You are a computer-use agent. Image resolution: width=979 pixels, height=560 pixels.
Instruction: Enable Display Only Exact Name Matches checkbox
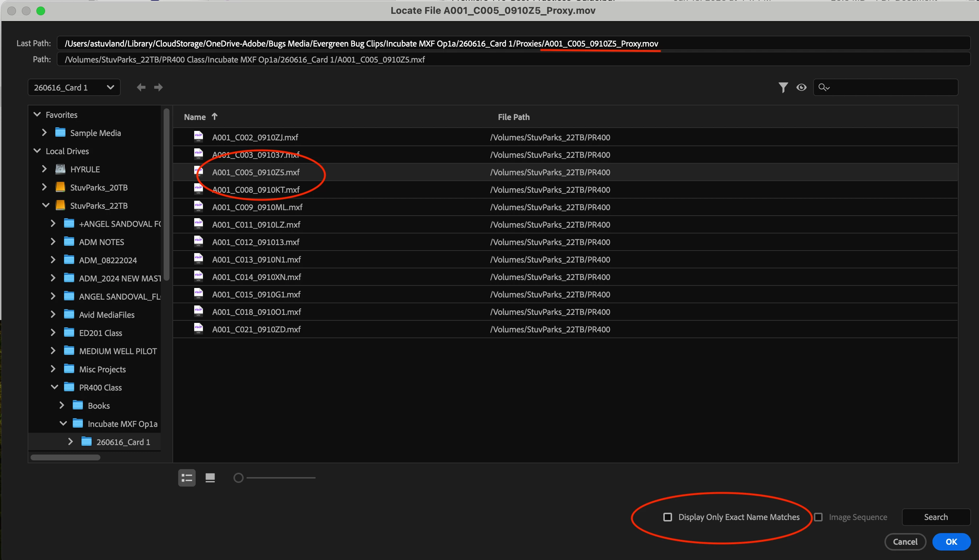(668, 517)
